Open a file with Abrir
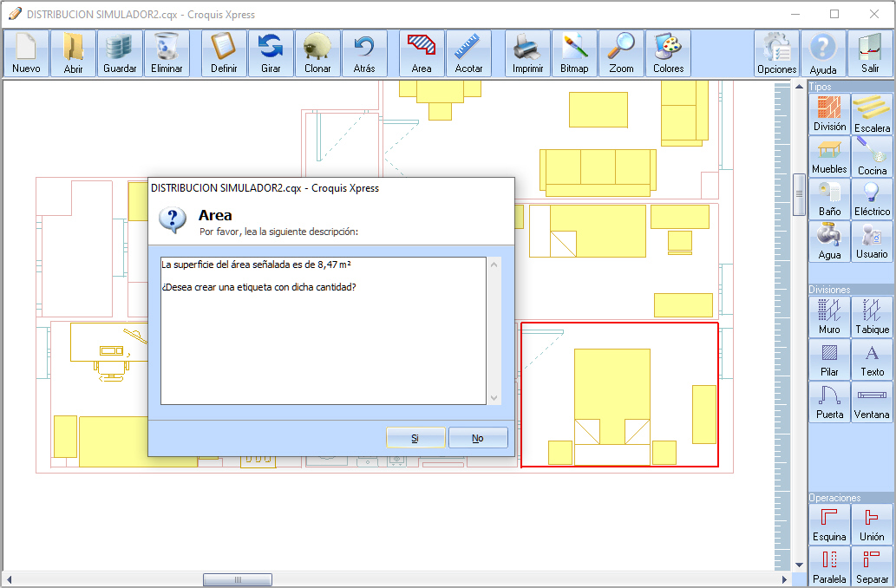This screenshot has height=588, width=896. coord(73,53)
